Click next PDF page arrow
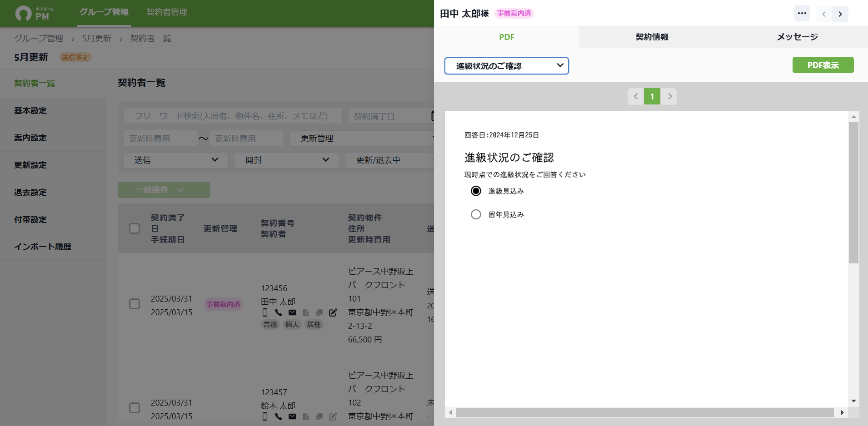Image resolution: width=868 pixels, height=426 pixels. (669, 96)
